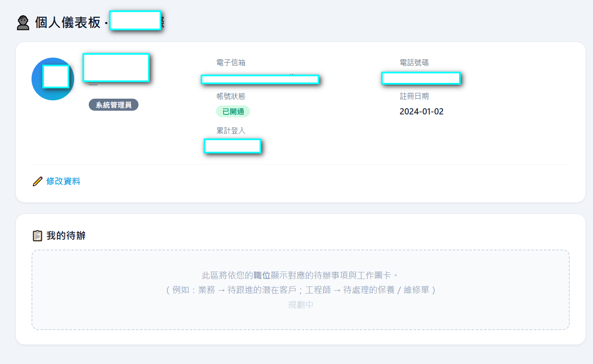Click the 註冊日期 label
This screenshot has height=364, width=593.
[414, 96]
